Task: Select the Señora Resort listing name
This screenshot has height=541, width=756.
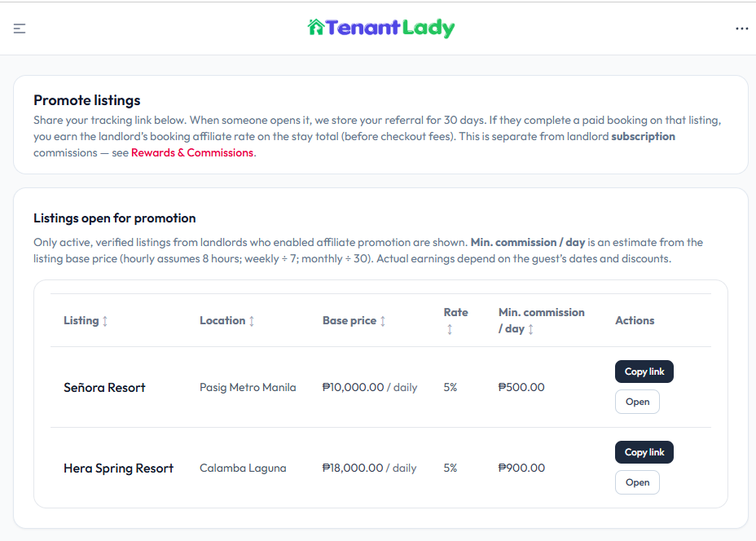Action: [x=104, y=388]
